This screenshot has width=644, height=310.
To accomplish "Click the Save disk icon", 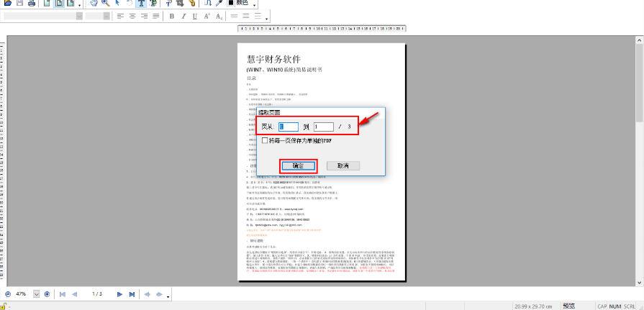I will [x=19, y=3].
